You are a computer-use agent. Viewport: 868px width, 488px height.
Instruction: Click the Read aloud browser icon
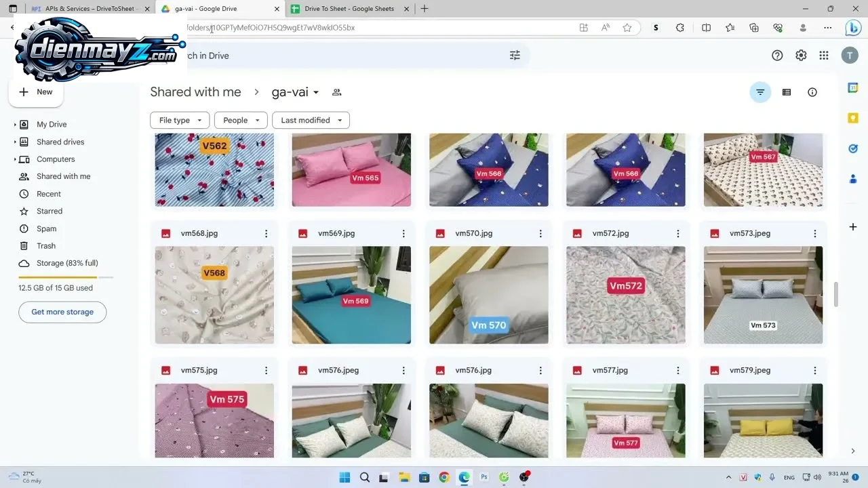coord(606,28)
